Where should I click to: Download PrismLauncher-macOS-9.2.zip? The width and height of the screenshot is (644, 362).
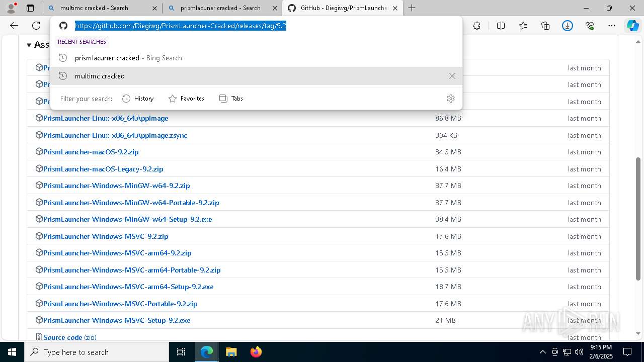(91, 152)
